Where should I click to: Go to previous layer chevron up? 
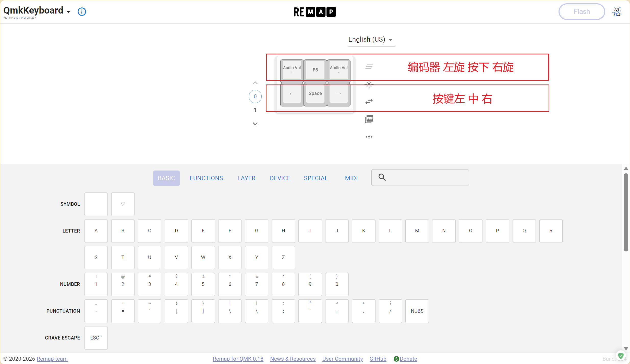(255, 83)
